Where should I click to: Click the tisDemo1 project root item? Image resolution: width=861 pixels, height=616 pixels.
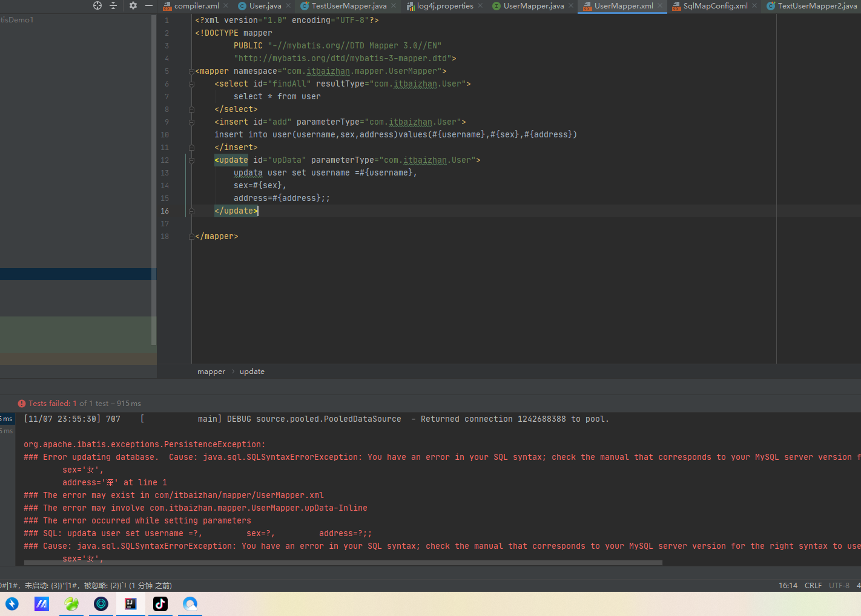[x=17, y=20]
